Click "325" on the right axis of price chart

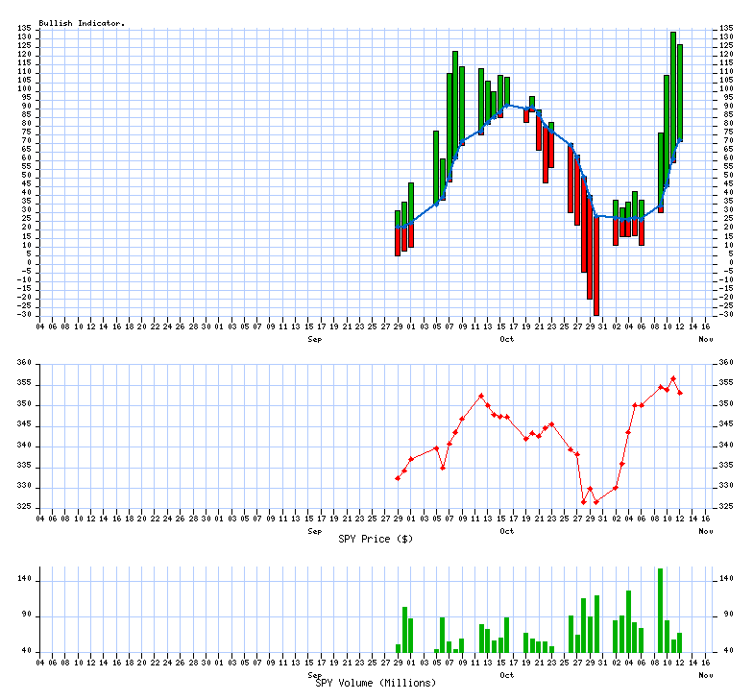coord(728,507)
